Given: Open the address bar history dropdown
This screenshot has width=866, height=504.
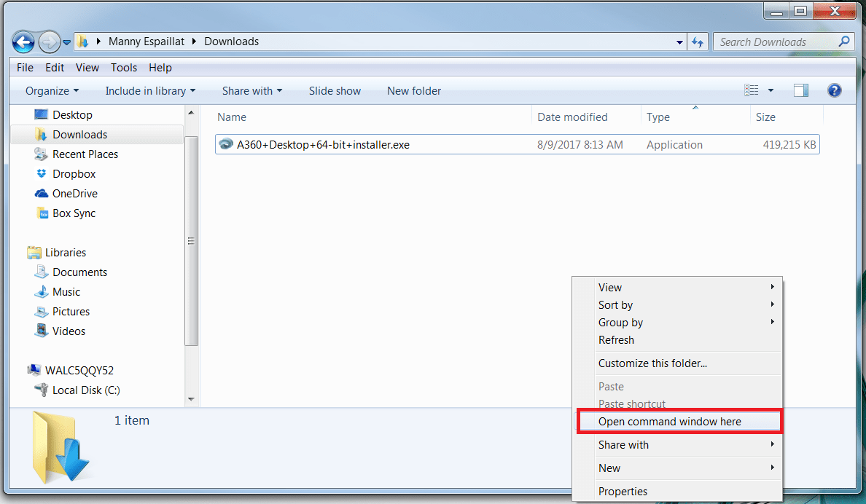Looking at the screenshot, I should (679, 42).
